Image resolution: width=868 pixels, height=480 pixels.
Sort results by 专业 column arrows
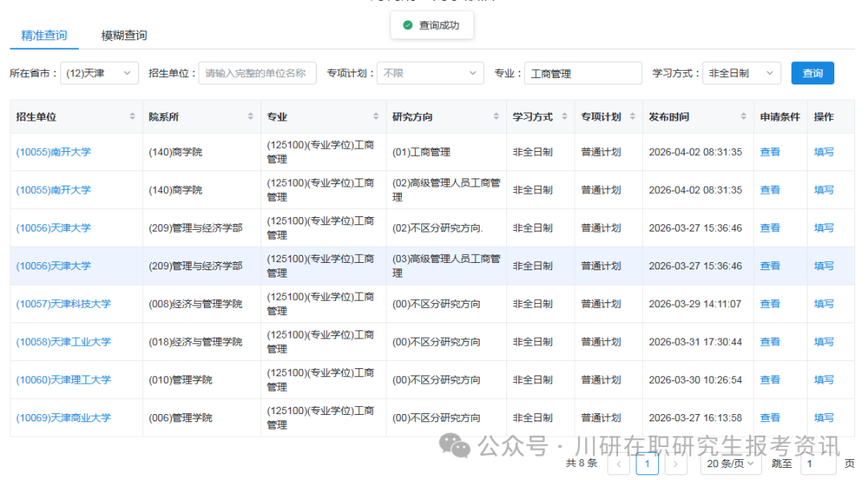[x=375, y=116]
